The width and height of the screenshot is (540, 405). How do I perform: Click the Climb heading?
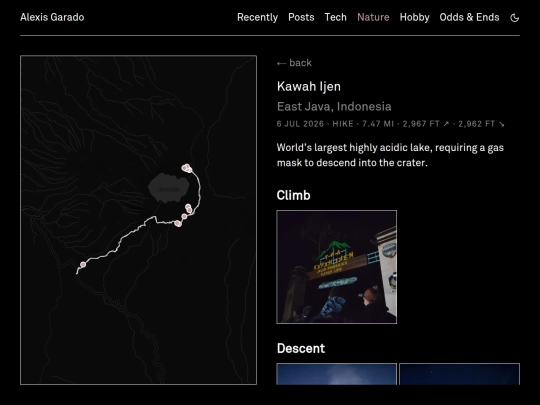tap(293, 195)
